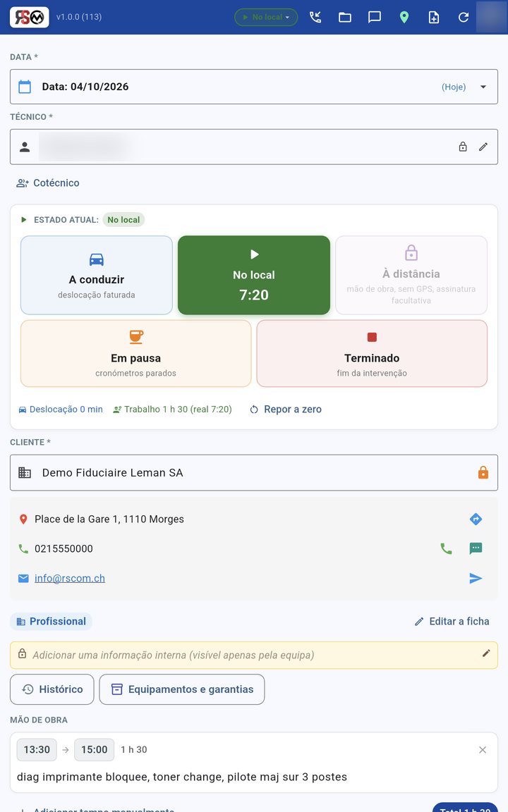The width and height of the screenshot is (508, 812).
Task: Select A conduzir status card
Action: tap(97, 275)
